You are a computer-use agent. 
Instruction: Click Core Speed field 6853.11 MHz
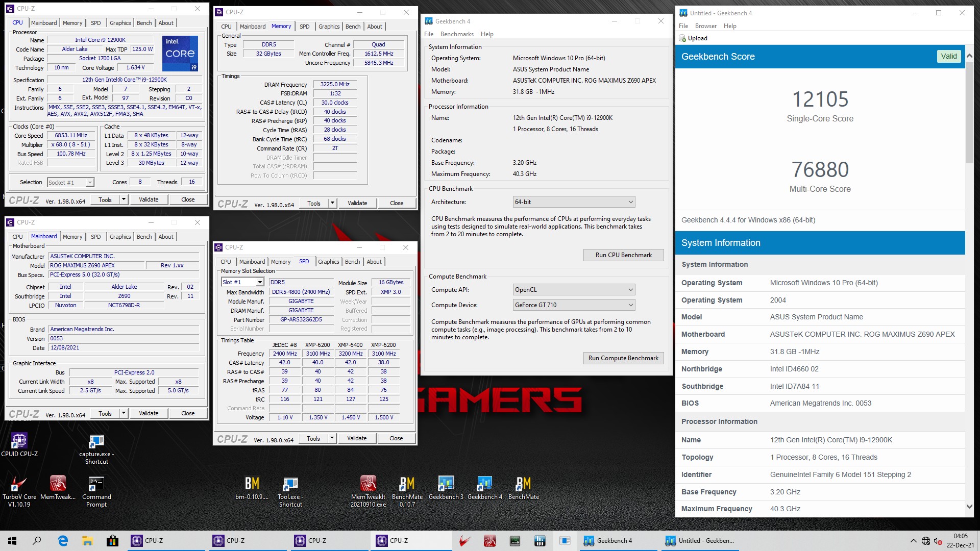coord(71,136)
